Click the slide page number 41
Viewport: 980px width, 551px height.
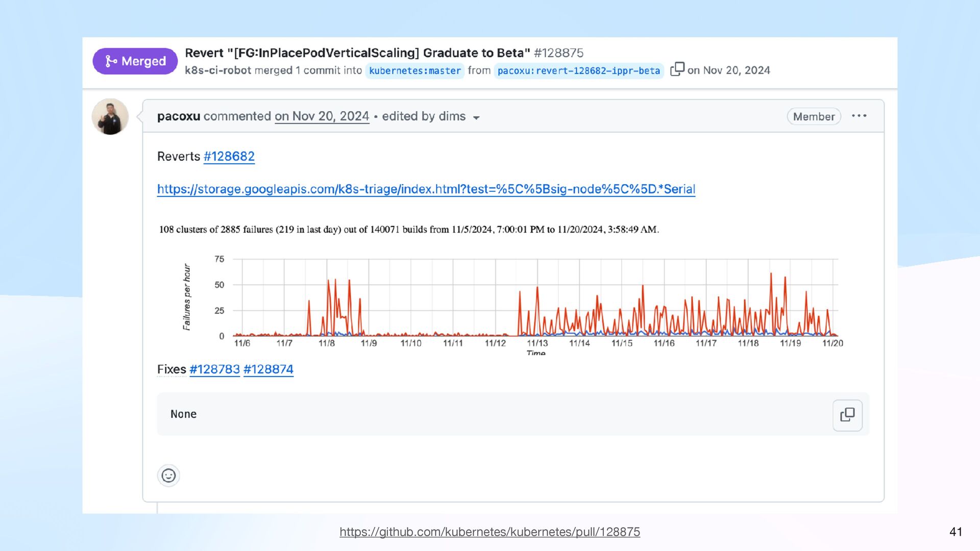pos(955,532)
